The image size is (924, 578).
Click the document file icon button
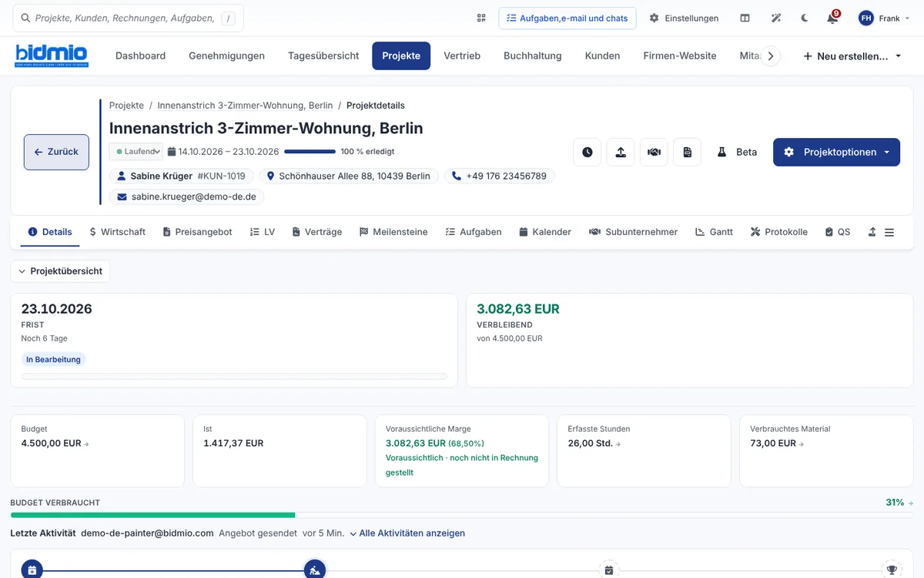pos(687,152)
